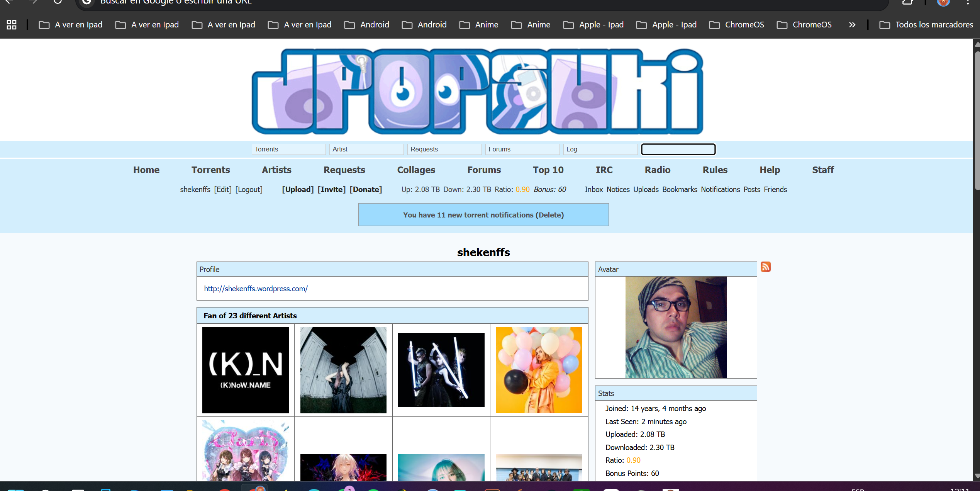
Task: Go to Top 10 page
Action: click(x=548, y=170)
